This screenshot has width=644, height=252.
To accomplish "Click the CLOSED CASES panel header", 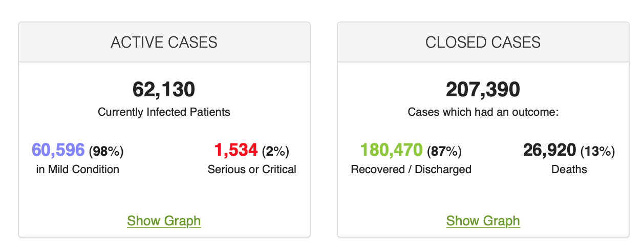I will (483, 42).
